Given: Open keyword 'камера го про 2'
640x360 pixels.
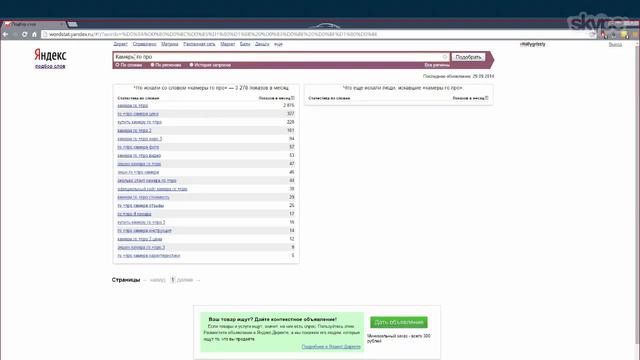Looking at the screenshot, I should click(134, 131).
